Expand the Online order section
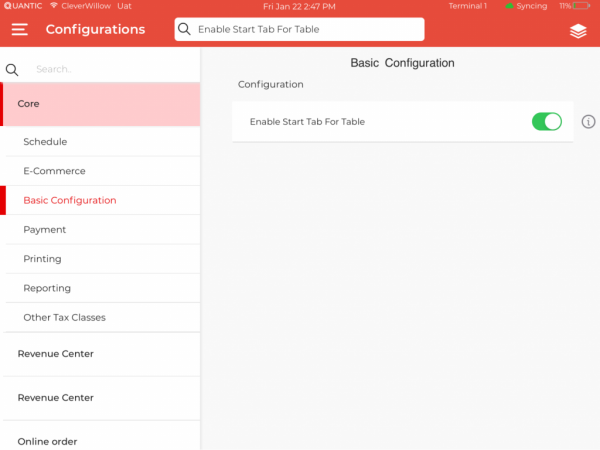The height and width of the screenshot is (450, 600). (x=100, y=441)
